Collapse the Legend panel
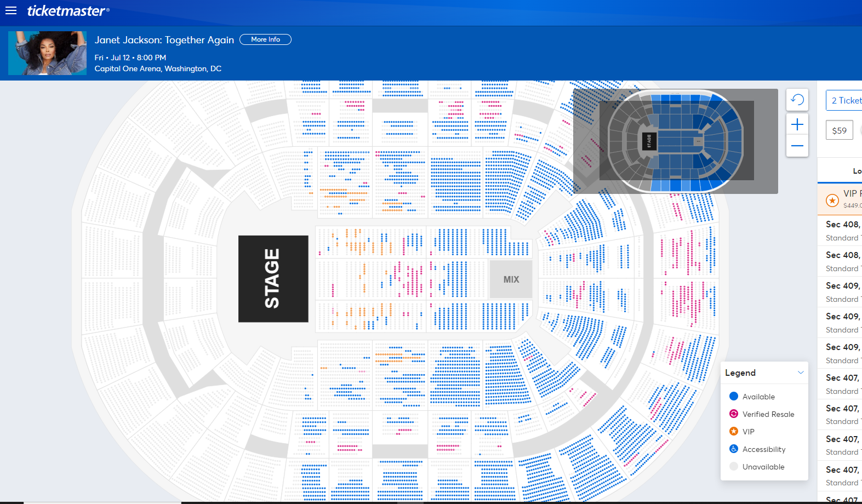This screenshot has width=862, height=504. pos(801,373)
